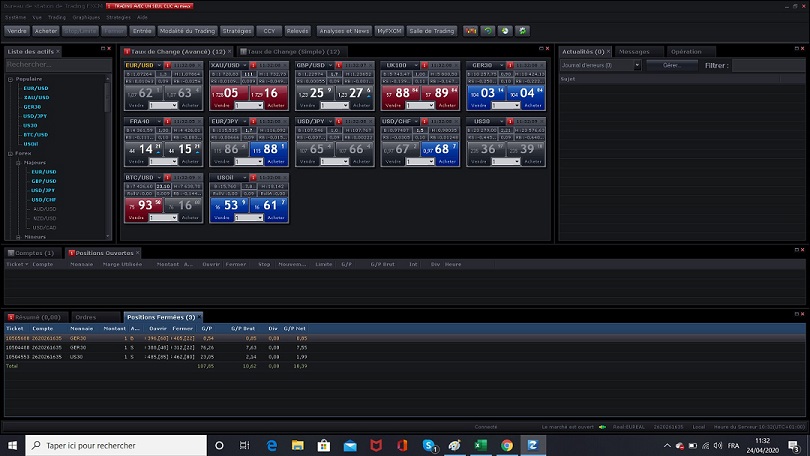Screen dimensions: 810x456
Task: Switch to the Ordres tab
Action: [x=86, y=317]
